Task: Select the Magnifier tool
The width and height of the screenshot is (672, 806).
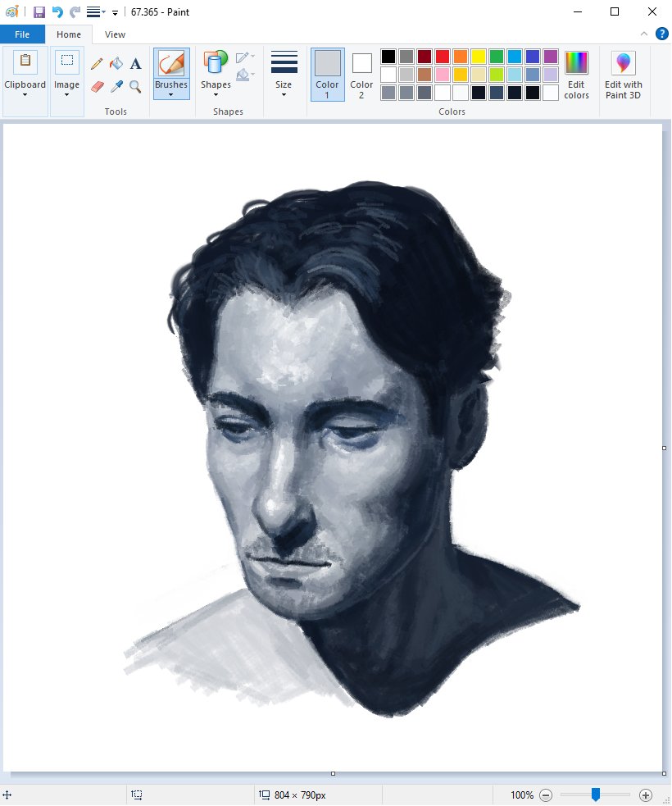Action: coord(136,86)
